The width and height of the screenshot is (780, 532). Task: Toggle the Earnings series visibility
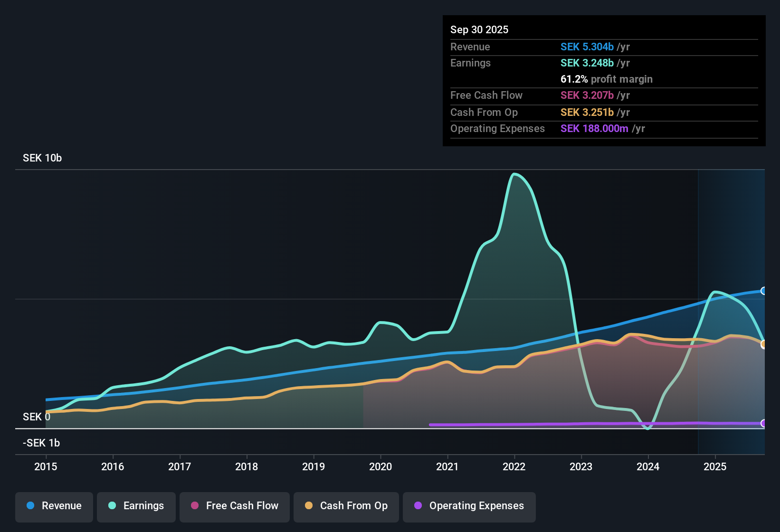click(136, 506)
